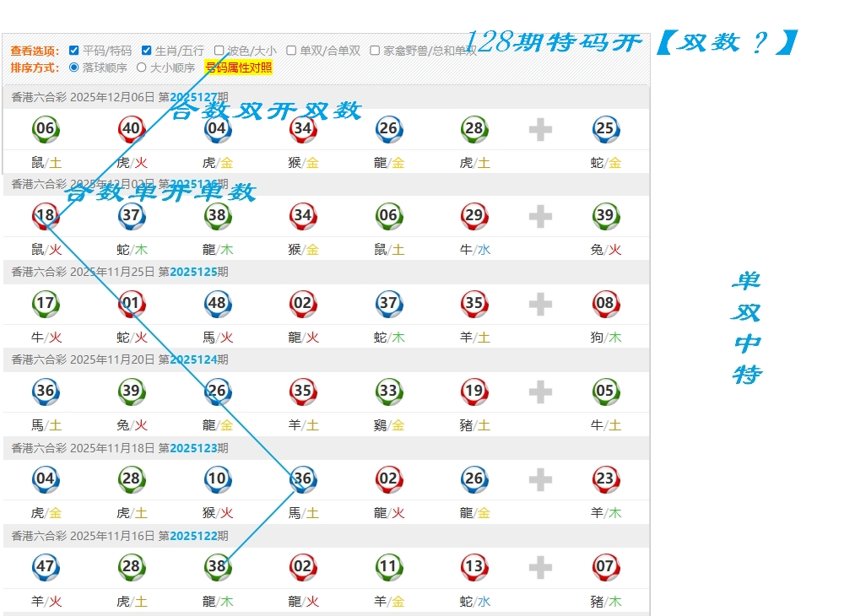Enable the 单双/合单双 checkbox

click(291, 51)
